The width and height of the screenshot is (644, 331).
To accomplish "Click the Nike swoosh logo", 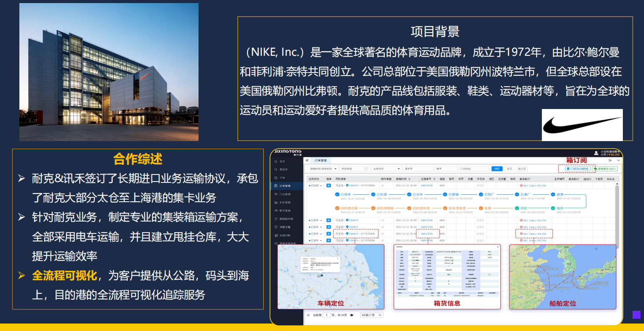I will tap(582, 125).
